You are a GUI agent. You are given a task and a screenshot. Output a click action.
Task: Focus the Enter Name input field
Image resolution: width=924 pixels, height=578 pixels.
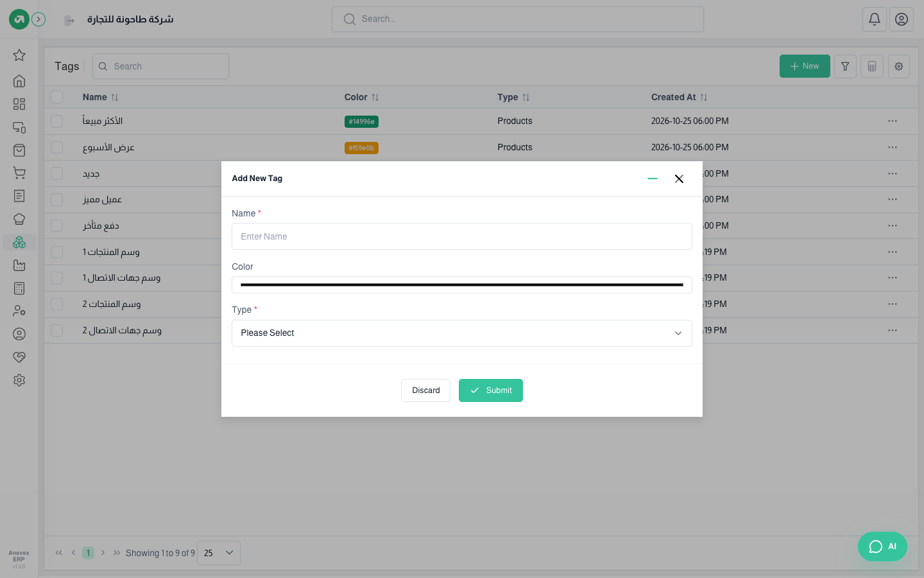[462, 236]
